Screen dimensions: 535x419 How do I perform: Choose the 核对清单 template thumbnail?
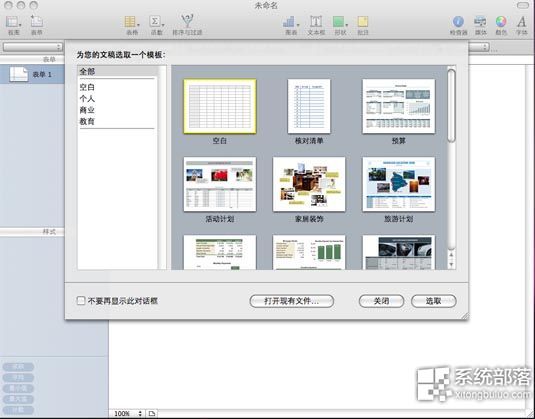tap(309, 106)
